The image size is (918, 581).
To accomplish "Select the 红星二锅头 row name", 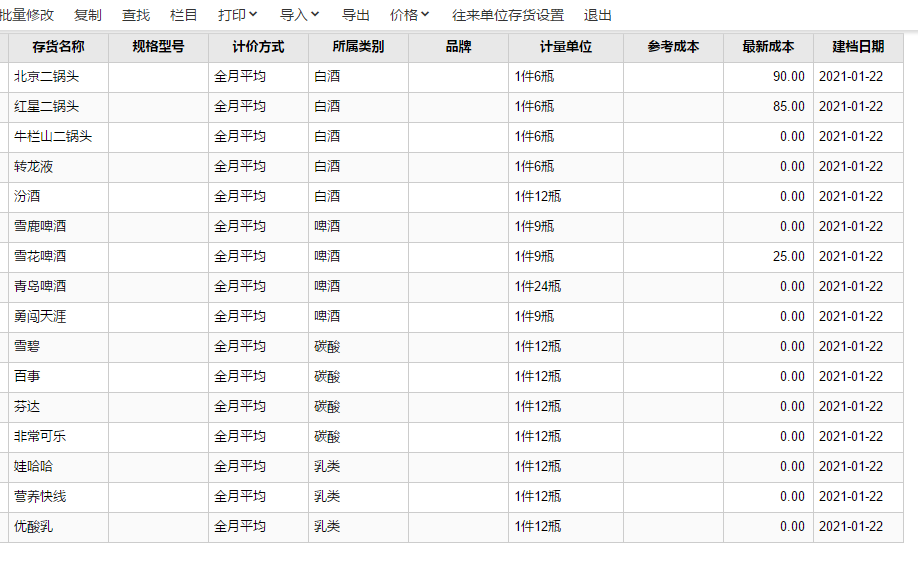I will click(47, 107).
